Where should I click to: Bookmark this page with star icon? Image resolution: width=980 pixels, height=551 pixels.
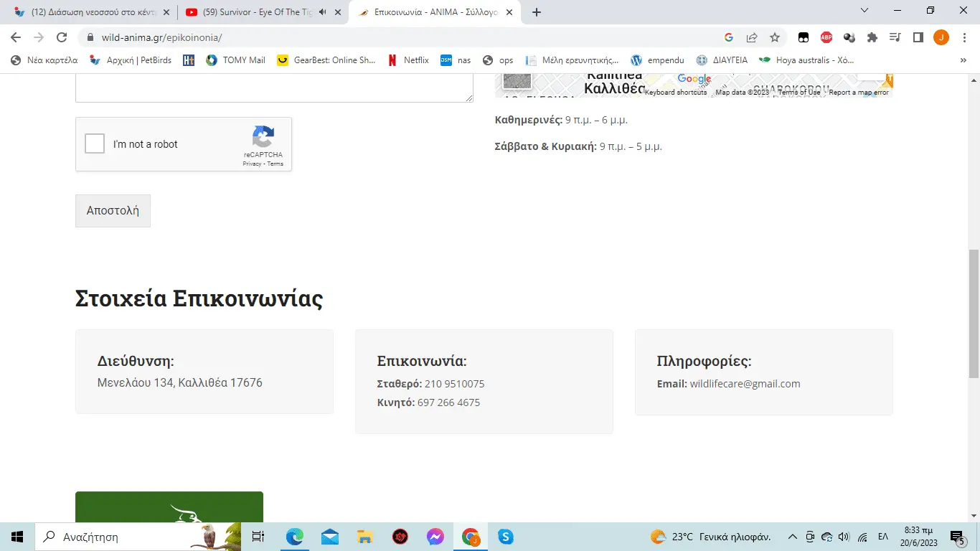coord(775,37)
